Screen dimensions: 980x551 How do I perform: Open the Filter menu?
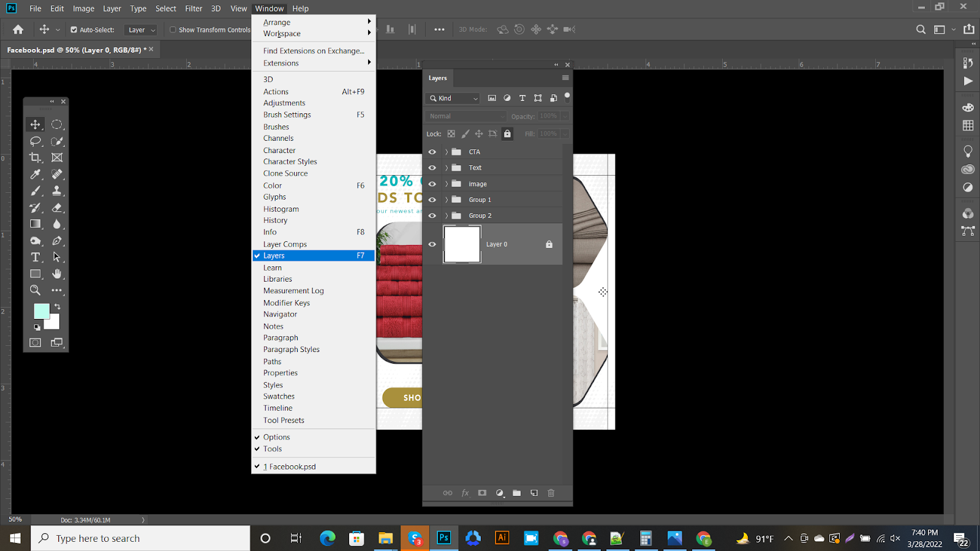194,9
